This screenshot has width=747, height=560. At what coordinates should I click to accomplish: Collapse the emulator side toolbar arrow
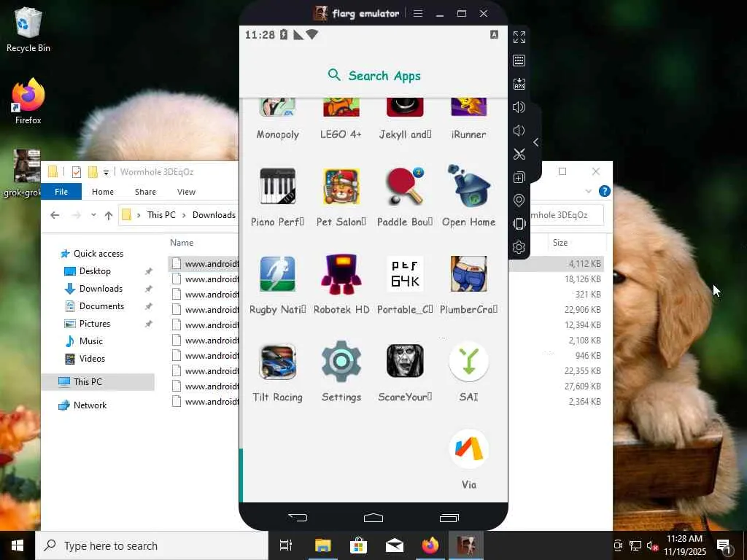click(536, 142)
